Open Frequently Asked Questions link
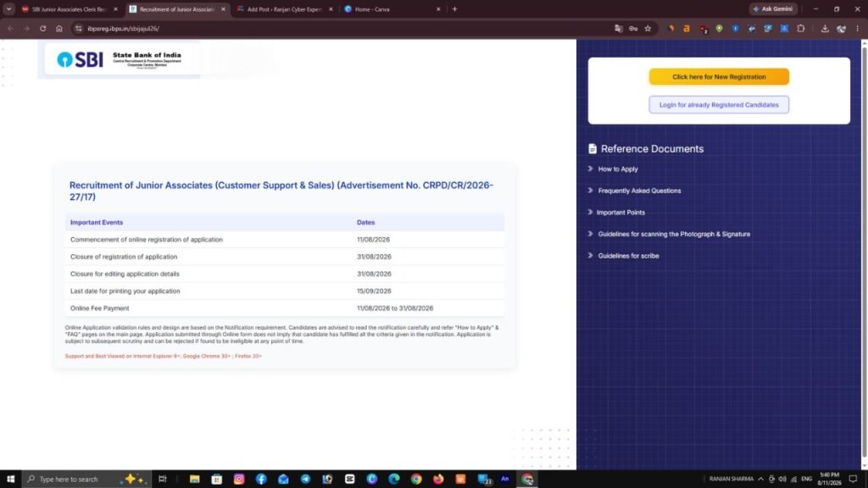Image resolution: width=868 pixels, height=488 pixels. tap(639, 191)
